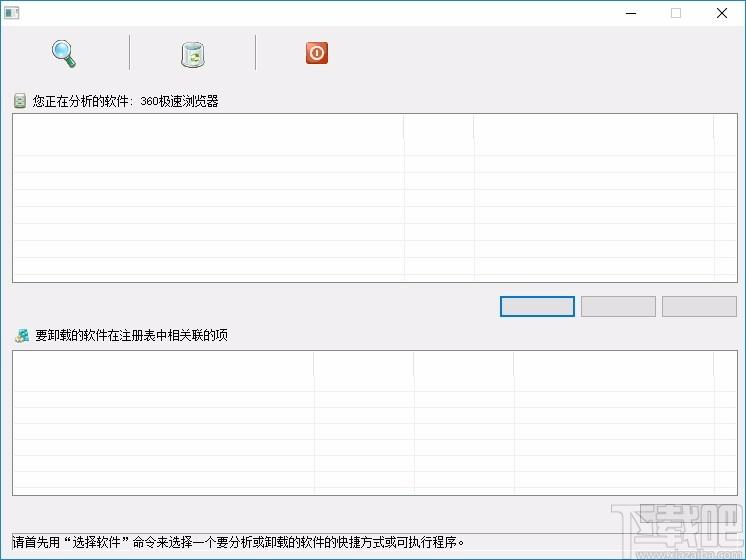746x560 pixels.
Task: Click the red power exit icon
Action: click(x=317, y=53)
